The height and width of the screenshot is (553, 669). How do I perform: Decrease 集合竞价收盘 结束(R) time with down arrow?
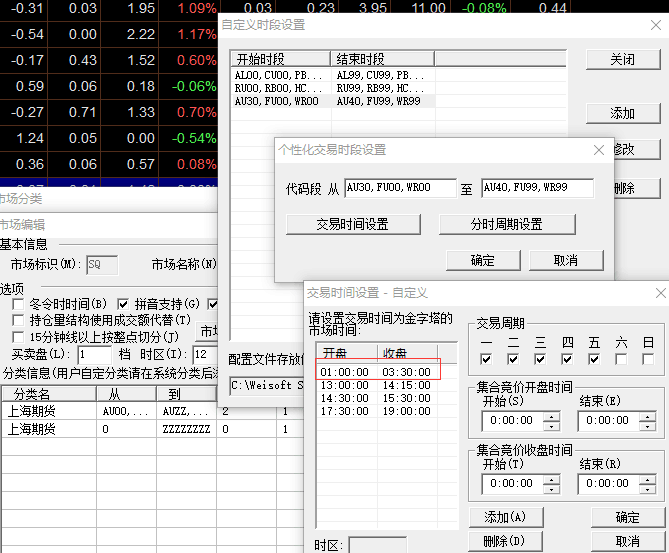point(648,488)
